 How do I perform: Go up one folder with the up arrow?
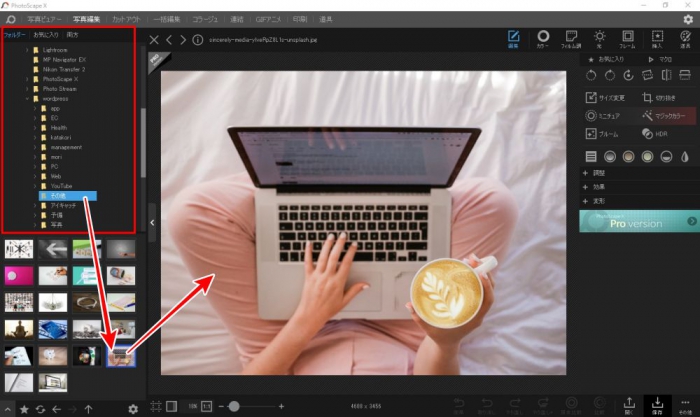[88, 409]
